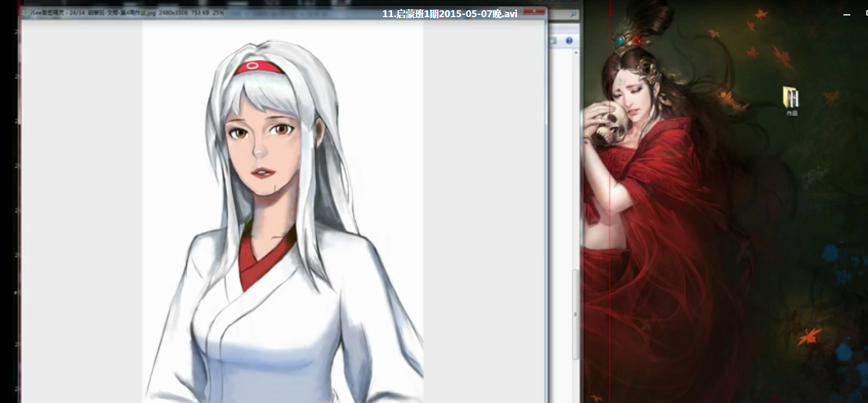Click the blue Help question mark icon
868x403 pixels.
pos(570,41)
